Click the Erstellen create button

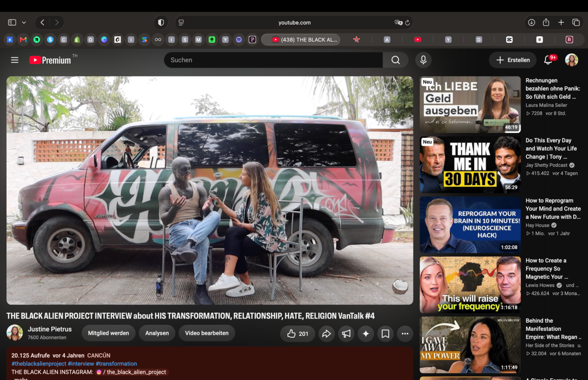(513, 60)
